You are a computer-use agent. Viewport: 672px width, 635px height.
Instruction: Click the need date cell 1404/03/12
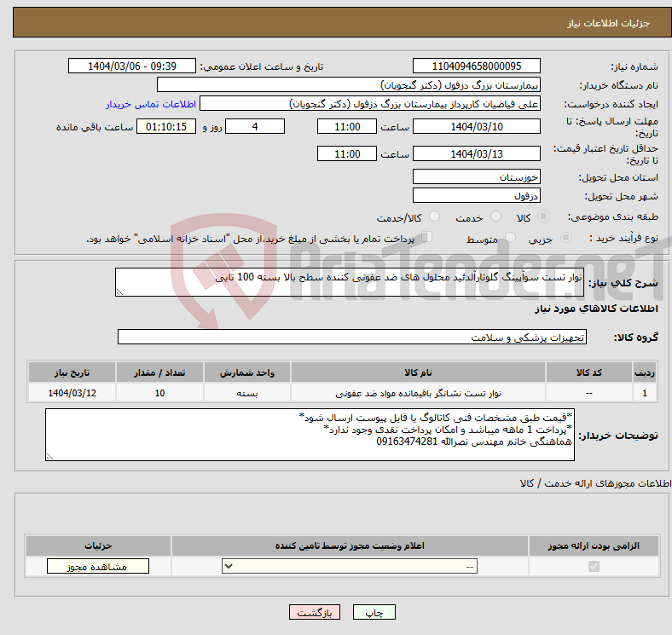pos(72,393)
